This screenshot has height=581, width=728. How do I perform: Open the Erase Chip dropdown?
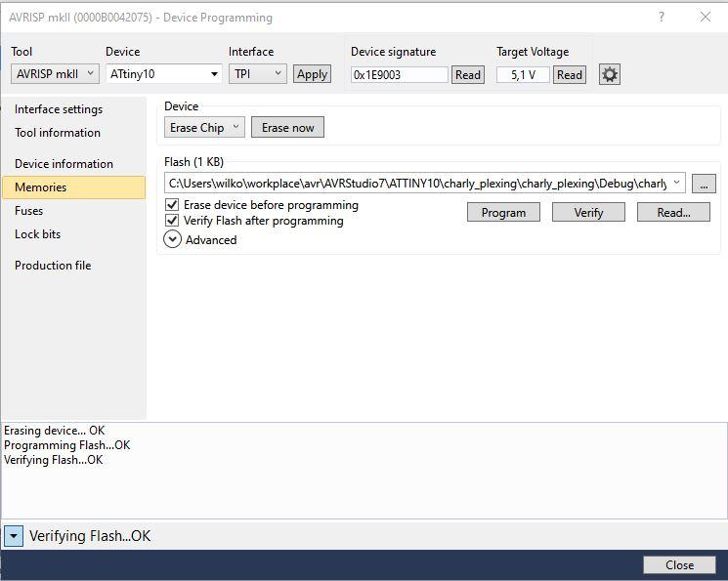tap(204, 127)
